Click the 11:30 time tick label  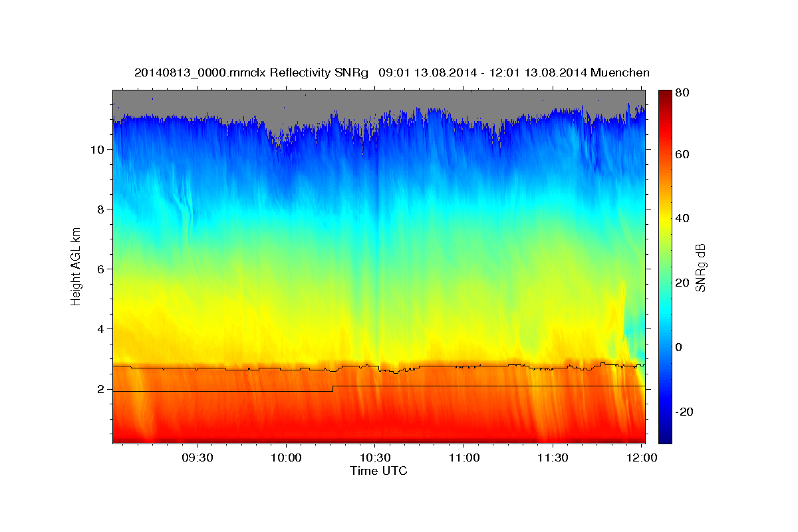coord(553,458)
